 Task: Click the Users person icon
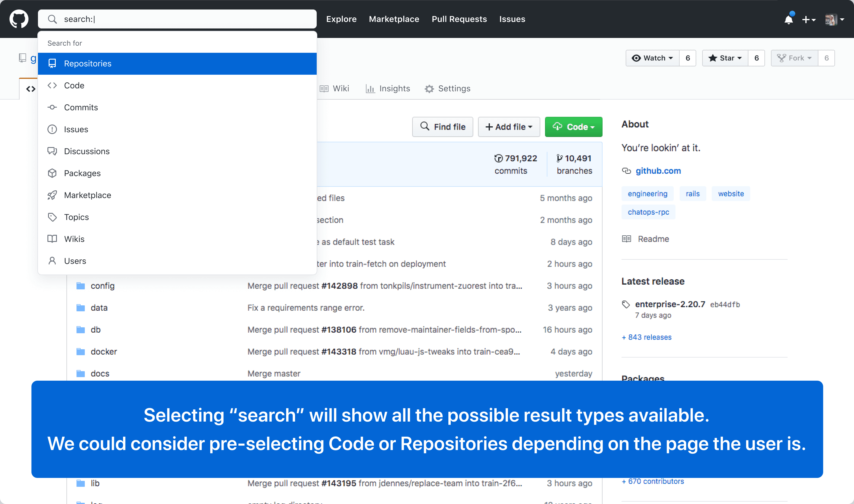pos(52,261)
